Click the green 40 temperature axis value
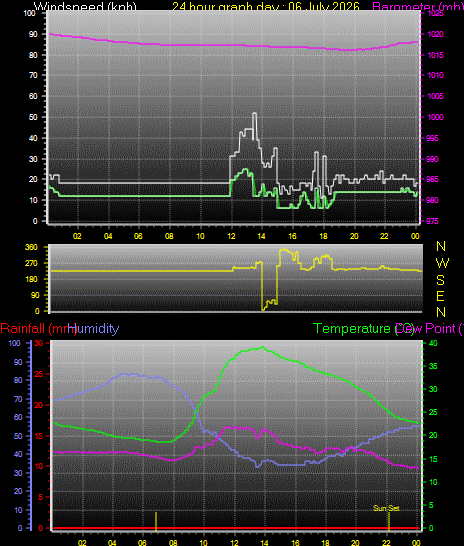The height and width of the screenshot is (546, 464). (433, 343)
